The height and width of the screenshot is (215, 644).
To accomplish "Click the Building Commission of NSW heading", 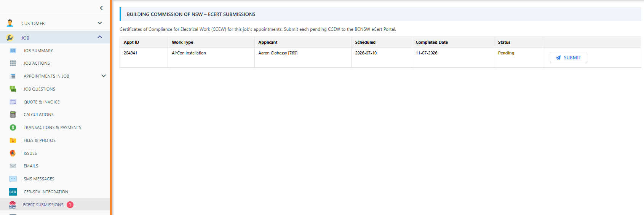I will [x=191, y=14].
